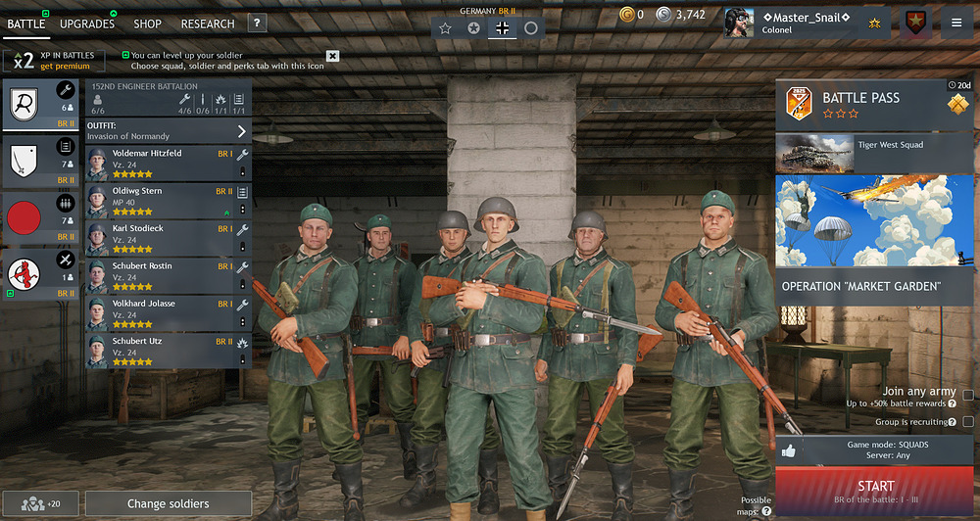Screen dimensions: 980x521
Task: Click Oldiwg Stern's five-star rating
Action: pyautogui.click(x=132, y=212)
